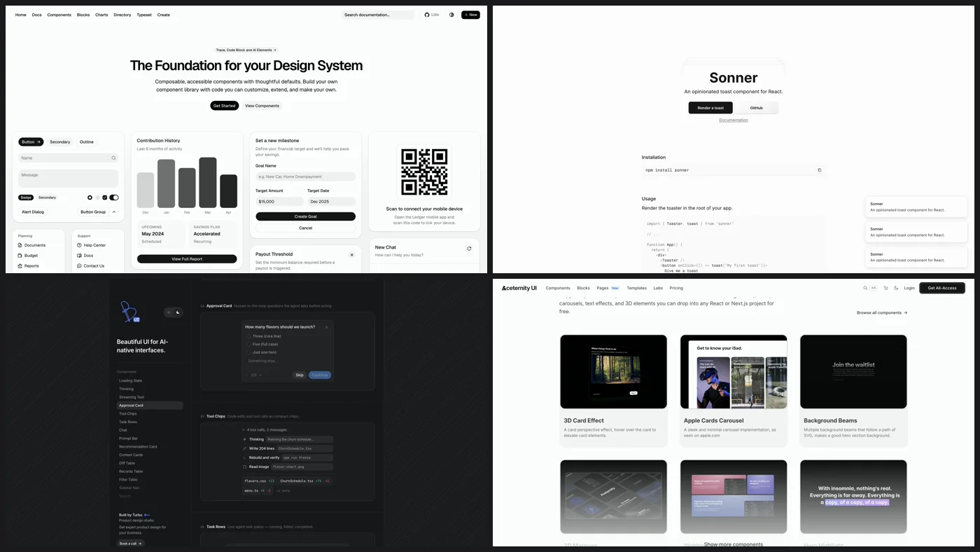Open Reports in the Planning list
This screenshot has width=980, height=552.
(x=29, y=266)
